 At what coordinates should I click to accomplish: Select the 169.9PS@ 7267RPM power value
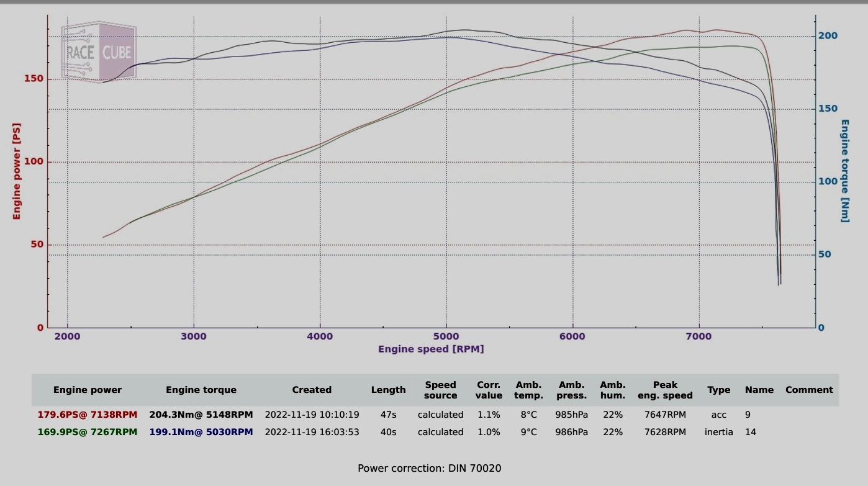[88, 431]
